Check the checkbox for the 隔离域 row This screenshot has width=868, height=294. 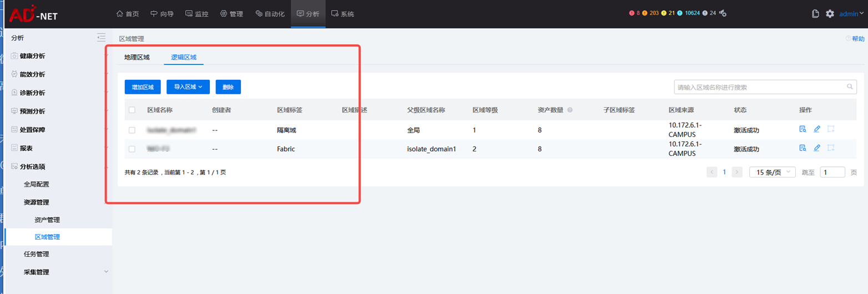[132, 130]
